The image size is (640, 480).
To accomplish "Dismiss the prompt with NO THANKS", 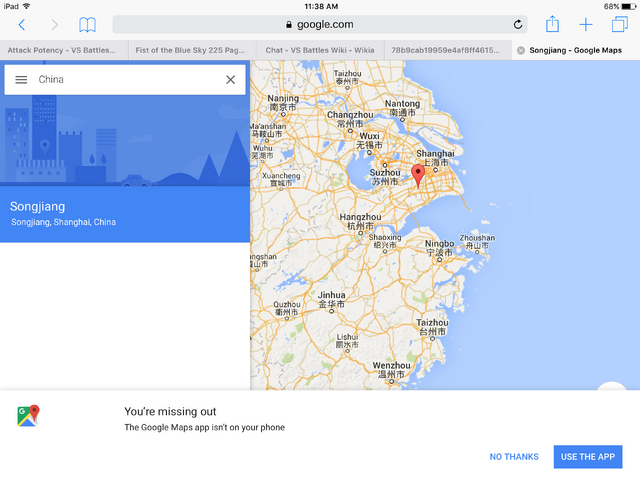I will pyautogui.click(x=514, y=457).
